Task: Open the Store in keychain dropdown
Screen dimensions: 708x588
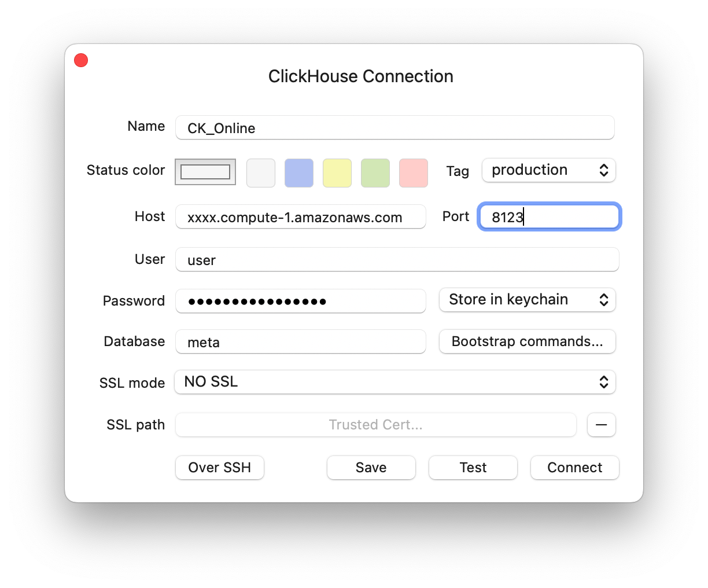Action: pos(526,300)
